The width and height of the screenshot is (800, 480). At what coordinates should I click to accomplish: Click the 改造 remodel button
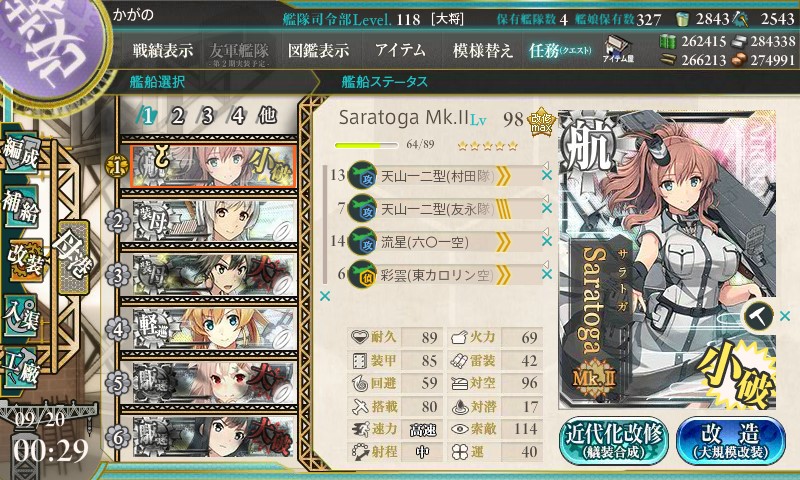tap(731, 441)
